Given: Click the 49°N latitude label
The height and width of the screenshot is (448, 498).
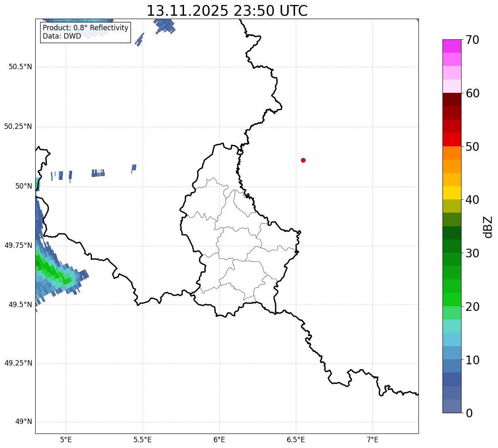Looking at the screenshot, I should [24, 422].
